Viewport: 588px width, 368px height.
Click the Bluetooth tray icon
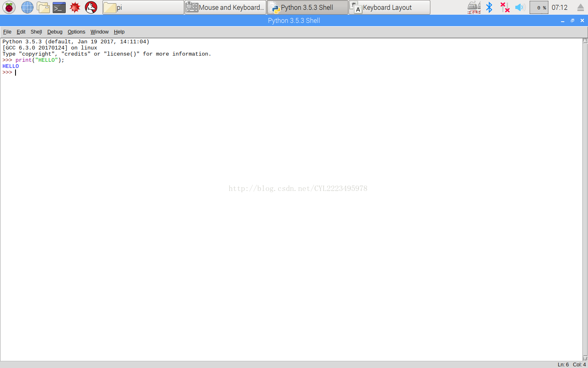pos(489,7)
